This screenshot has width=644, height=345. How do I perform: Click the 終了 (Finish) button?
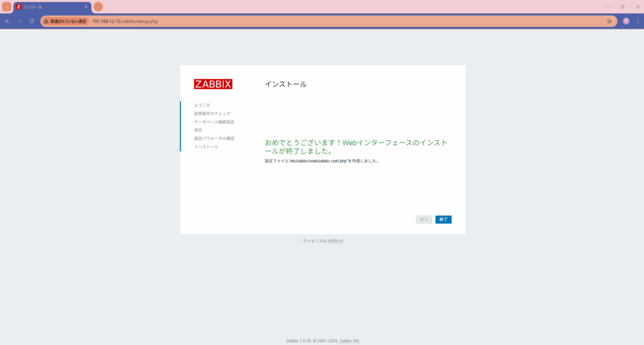click(x=443, y=219)
